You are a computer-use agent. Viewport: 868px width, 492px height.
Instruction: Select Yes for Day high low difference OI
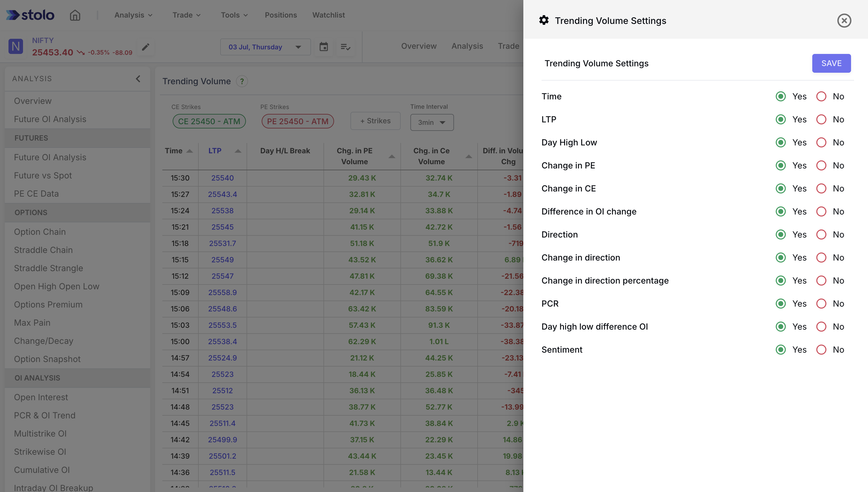click(x=780, y=327)
